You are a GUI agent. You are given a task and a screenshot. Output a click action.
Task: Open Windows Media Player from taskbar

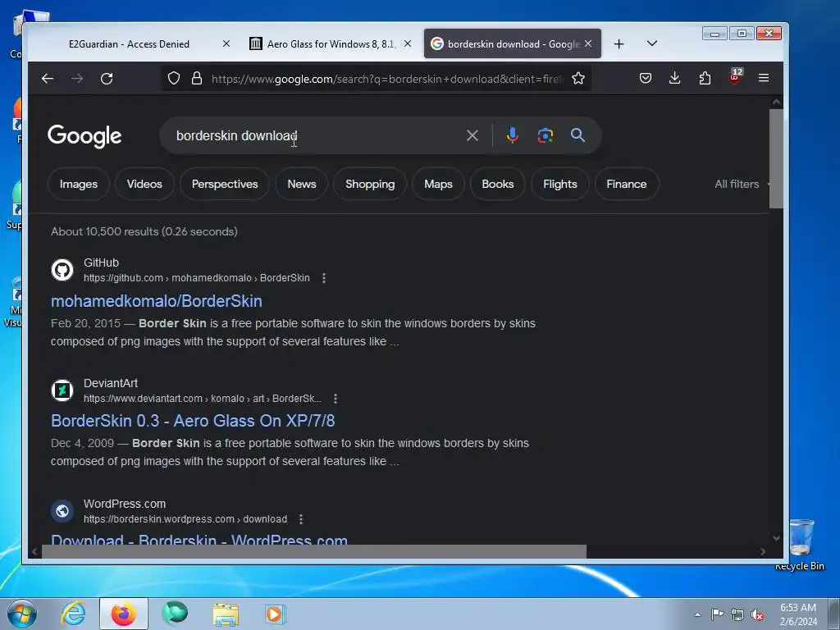(x=276, y=614)
